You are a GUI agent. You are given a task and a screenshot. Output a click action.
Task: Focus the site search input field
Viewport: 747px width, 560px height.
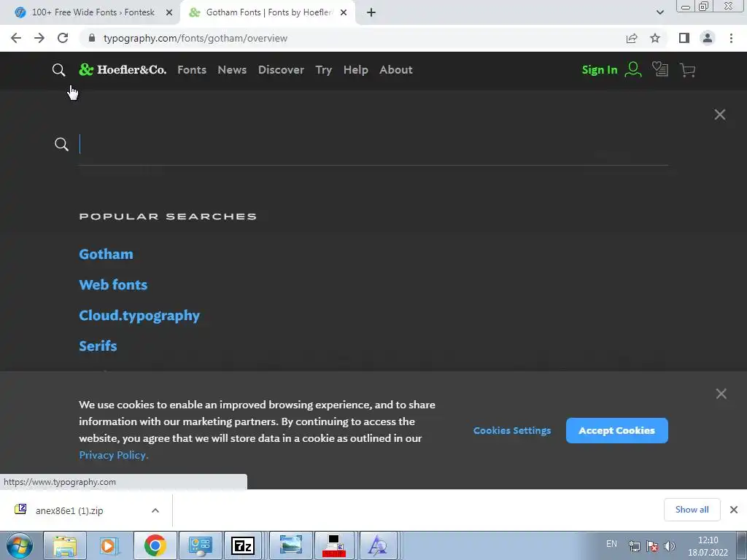pyautogui.click(x=373, y=144)
